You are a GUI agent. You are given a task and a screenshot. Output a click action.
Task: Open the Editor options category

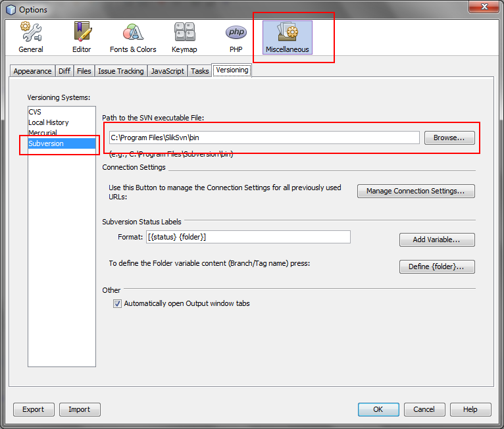[82, 38]
